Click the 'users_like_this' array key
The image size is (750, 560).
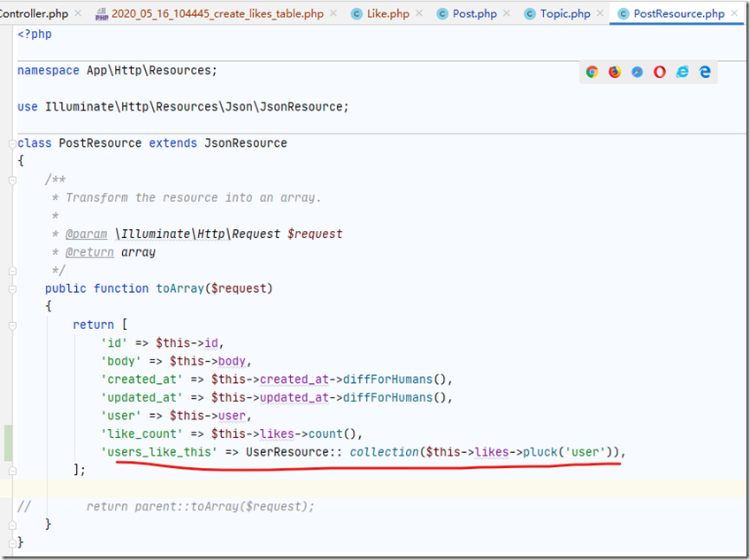coord(159,452)
